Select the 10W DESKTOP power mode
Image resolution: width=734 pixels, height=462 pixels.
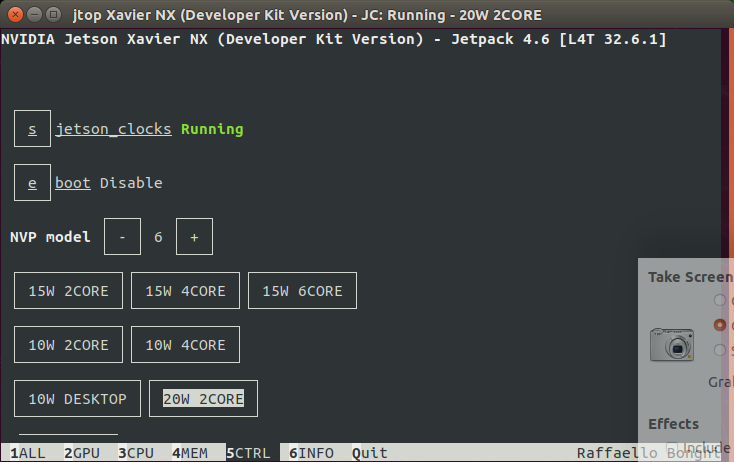tap(77, 398)
